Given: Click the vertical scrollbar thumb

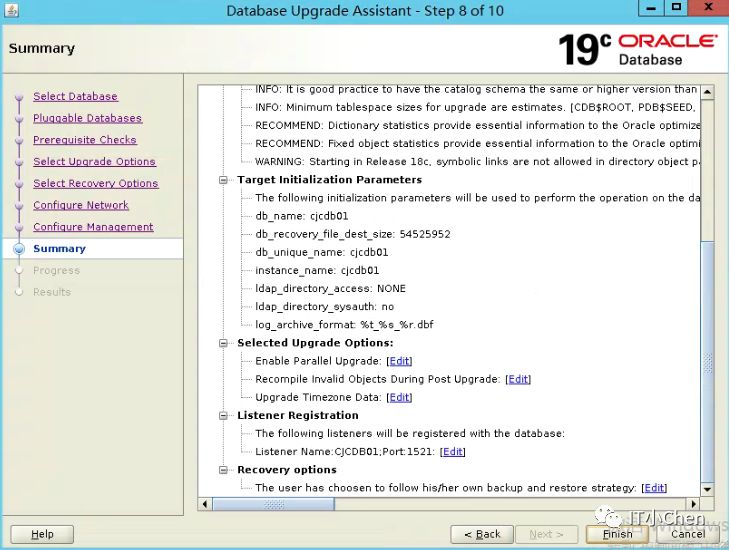Looking at the screenshot, I should point(707,363).
